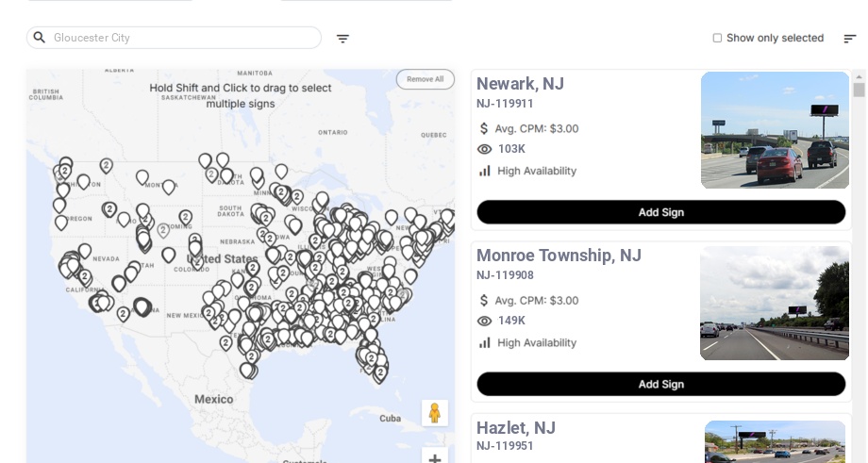The image size is (868, 463).
Task: Open the Hazlet, NJ listing title
Action: (x=516, y=428)
